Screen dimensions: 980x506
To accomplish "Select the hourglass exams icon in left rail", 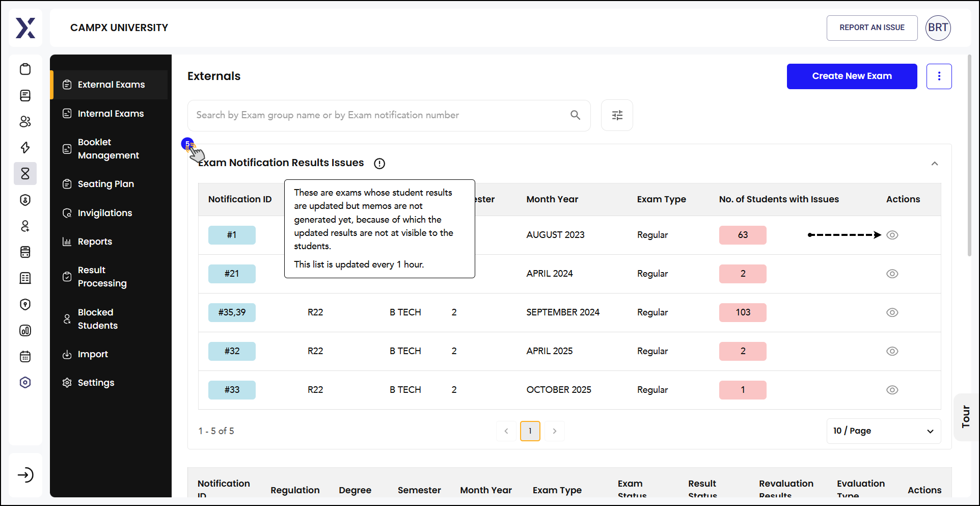I will pos(25,174).
